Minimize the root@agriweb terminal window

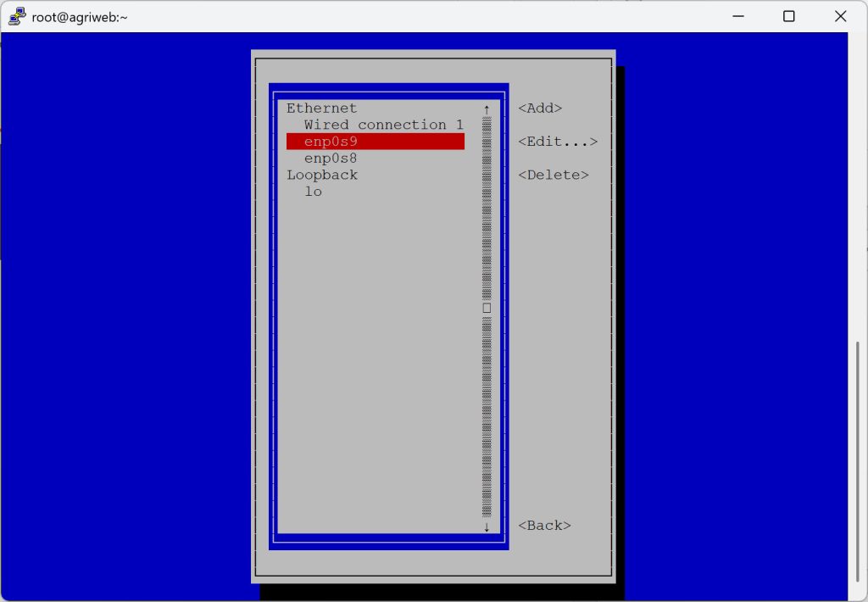click(737, 16)
